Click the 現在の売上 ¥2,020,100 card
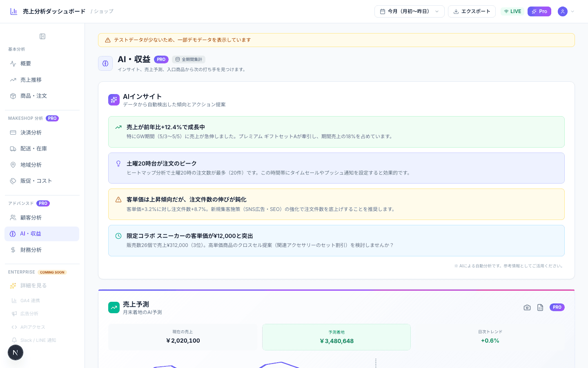Image resolution: width=588 pixels, height=368 pixels. (183, 337)
